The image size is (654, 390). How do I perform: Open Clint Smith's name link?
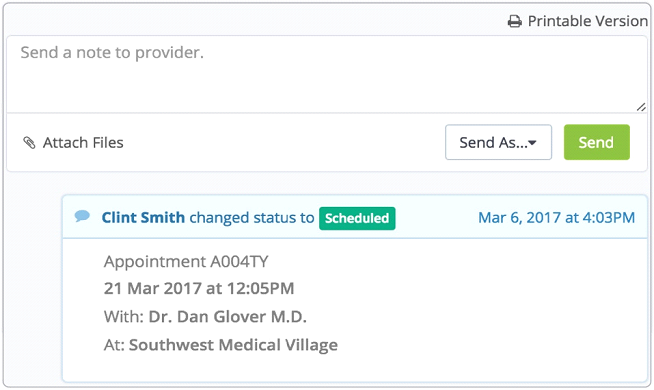(143, 218)
